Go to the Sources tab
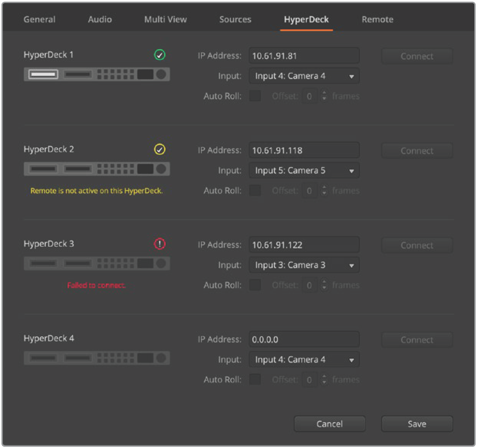Image resolution: width=477 pixels, height=448 pixels. [x=235, y=20]
